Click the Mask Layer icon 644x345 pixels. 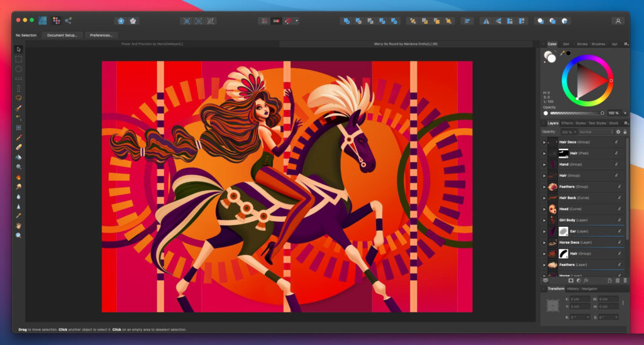(571, 281)
